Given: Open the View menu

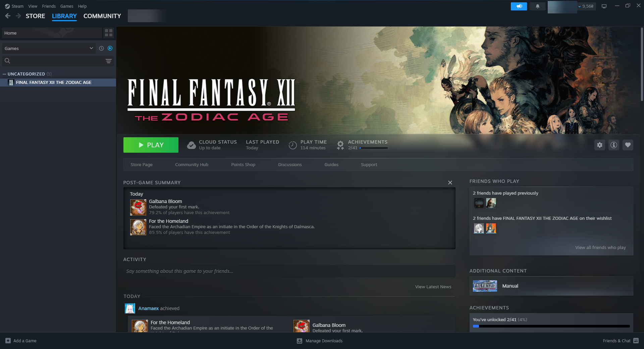Looking at the screenshot, I should 33,6.
